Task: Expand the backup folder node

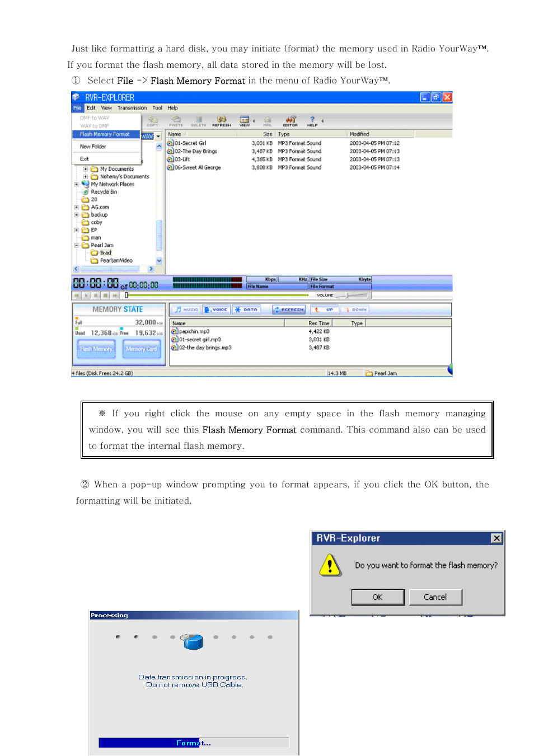Action: 77,215
